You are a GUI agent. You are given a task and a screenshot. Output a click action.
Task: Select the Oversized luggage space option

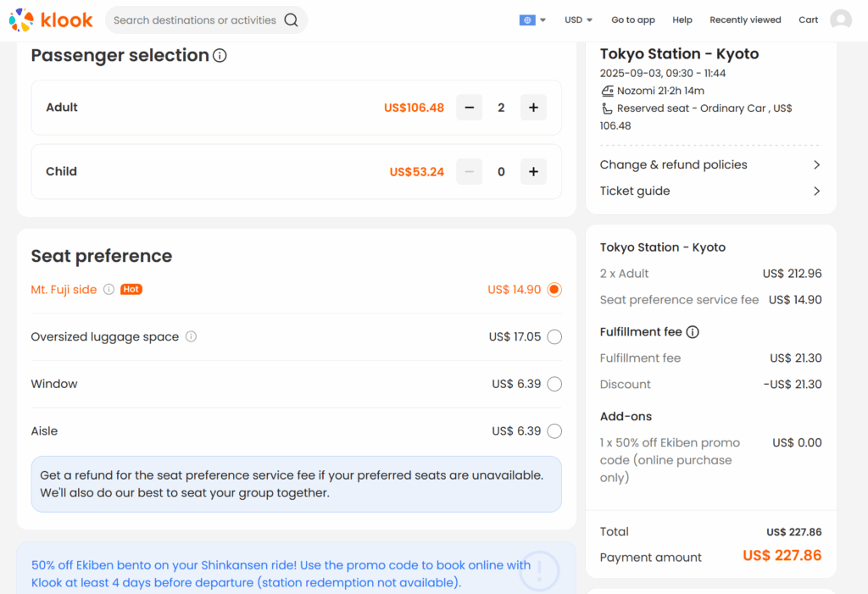point(554,337)
